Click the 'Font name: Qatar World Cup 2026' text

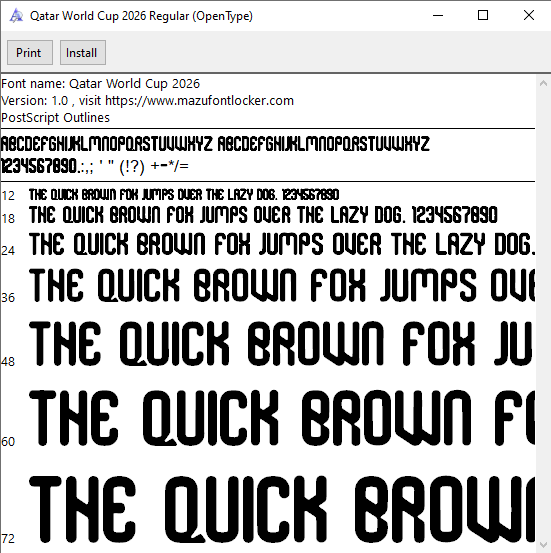tap(101, 84)
